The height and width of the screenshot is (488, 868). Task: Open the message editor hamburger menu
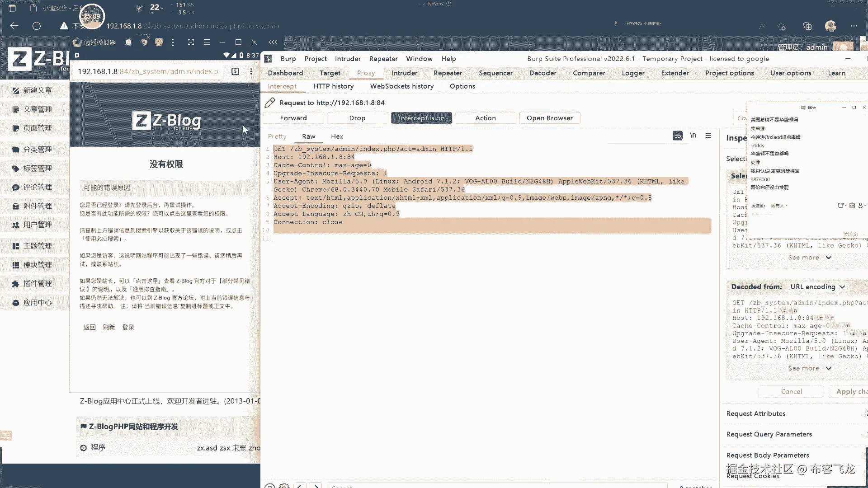coord(708,136)
